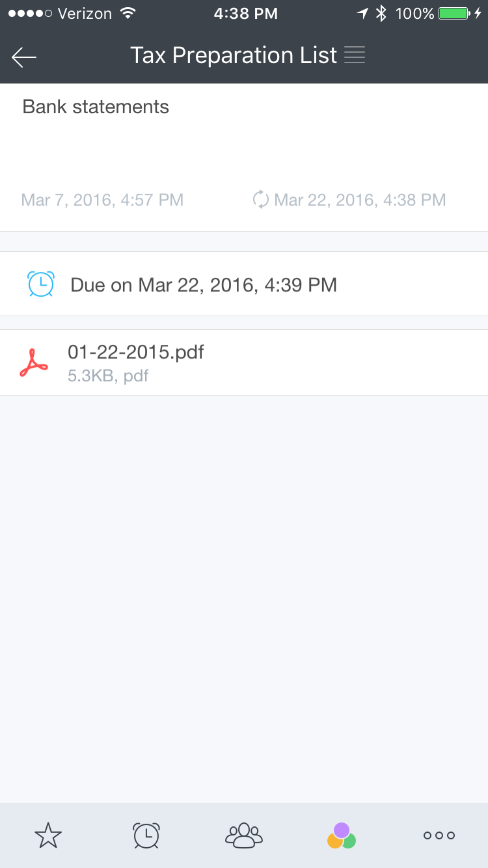Open the list menu icon beside title
The image size is (488, 868).
[x=355, y=55]
